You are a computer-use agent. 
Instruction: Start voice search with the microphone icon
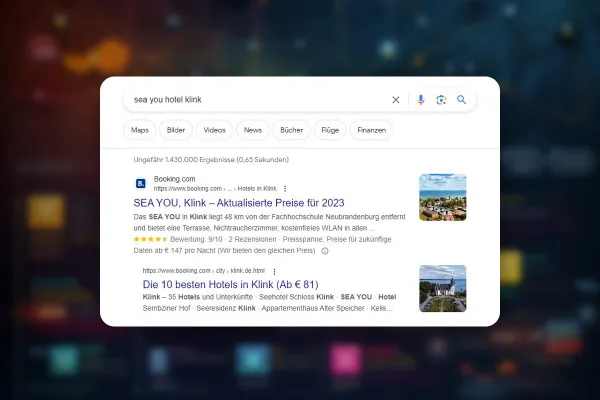421,100
